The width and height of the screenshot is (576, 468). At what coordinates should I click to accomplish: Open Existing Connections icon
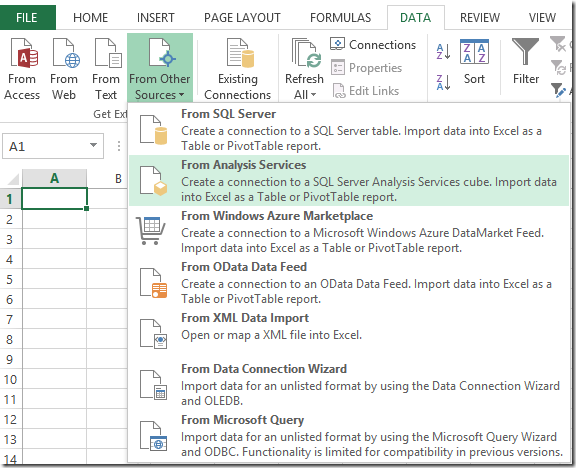coord(240,53)
